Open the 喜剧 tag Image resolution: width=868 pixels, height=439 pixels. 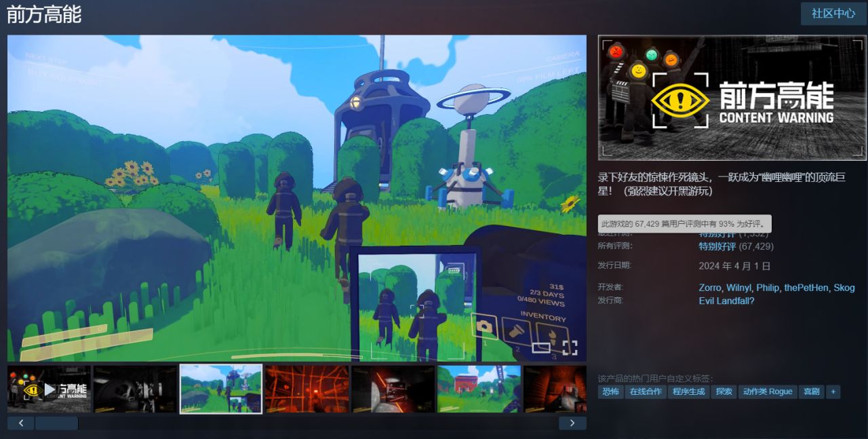(812, 392)
